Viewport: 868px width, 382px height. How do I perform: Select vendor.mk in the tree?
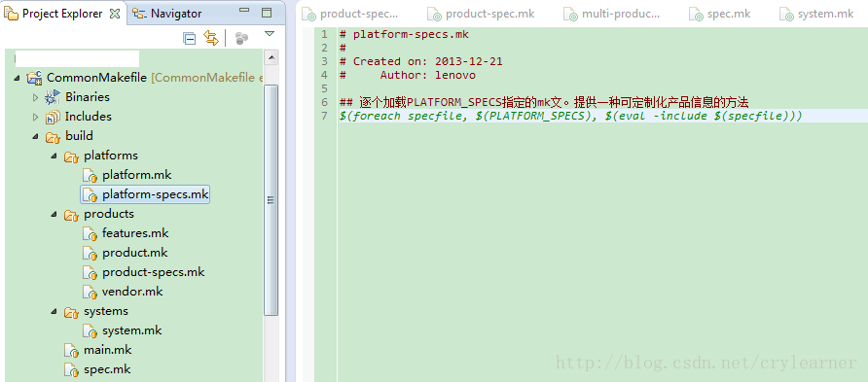[132, 292]
